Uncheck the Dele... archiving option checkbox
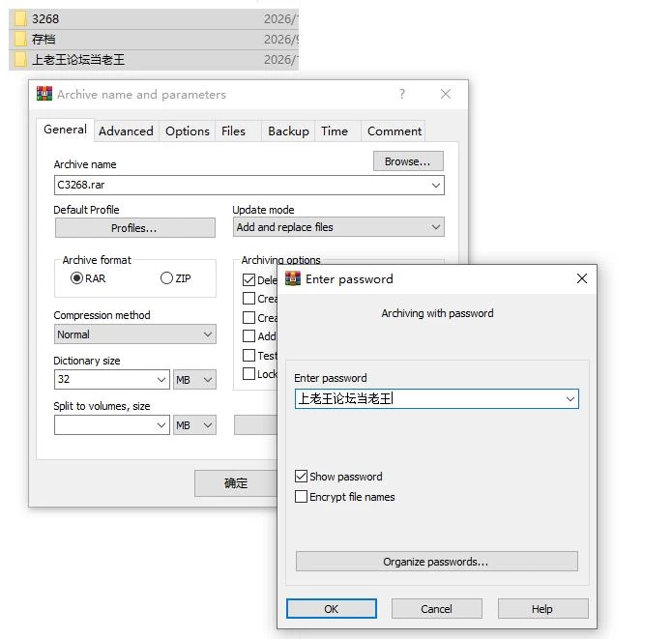Viewport: 672px width, 639px height. click(x=249, y=279)
